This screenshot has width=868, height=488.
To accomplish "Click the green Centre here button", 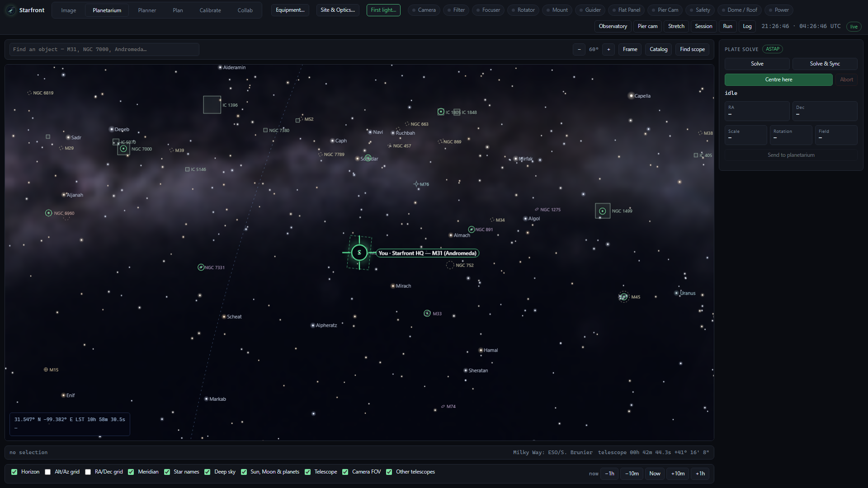I will tap(778, 80).
